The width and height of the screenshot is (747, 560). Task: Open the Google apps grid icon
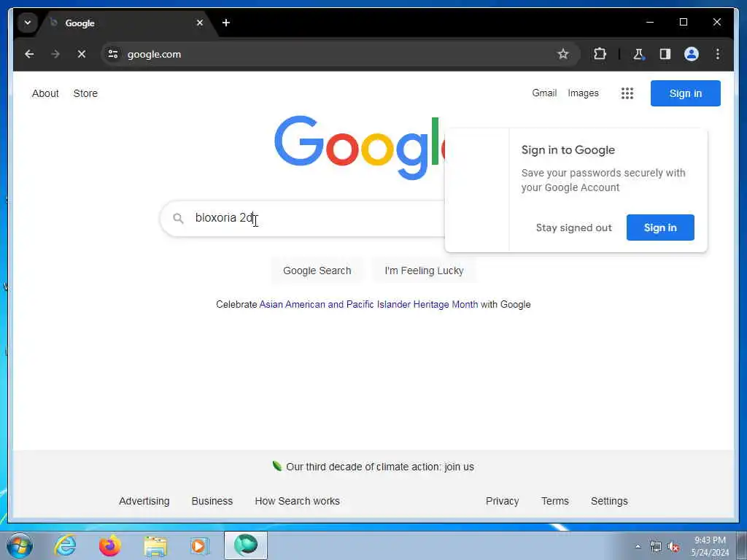tap(627, 93)
